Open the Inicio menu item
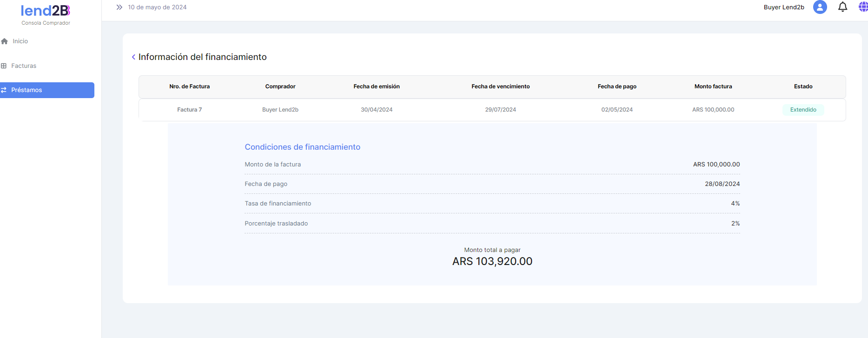 pyautogui.click(x=20, y=41)
